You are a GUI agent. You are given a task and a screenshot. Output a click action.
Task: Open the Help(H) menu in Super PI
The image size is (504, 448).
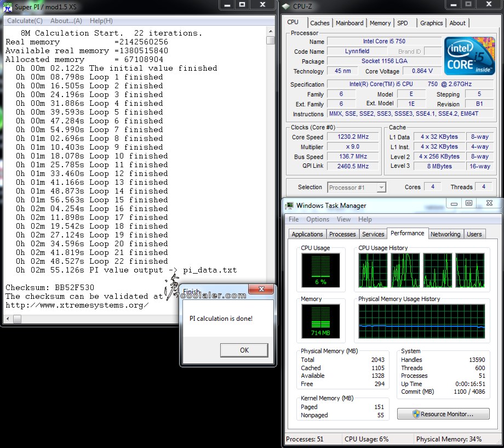[101, 21]
